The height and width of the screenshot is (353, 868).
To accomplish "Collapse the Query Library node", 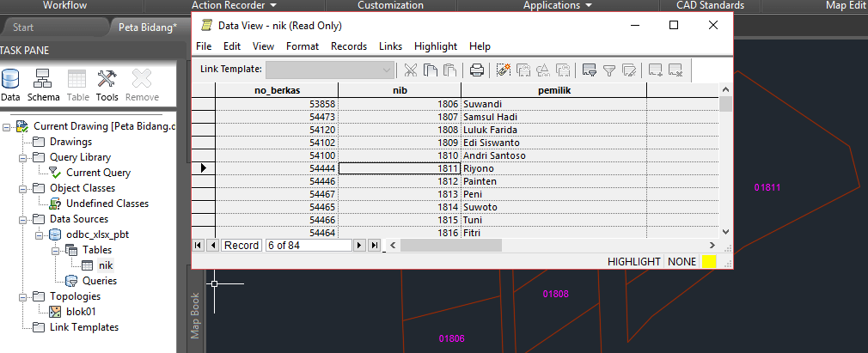I will [x=23, y=158].
